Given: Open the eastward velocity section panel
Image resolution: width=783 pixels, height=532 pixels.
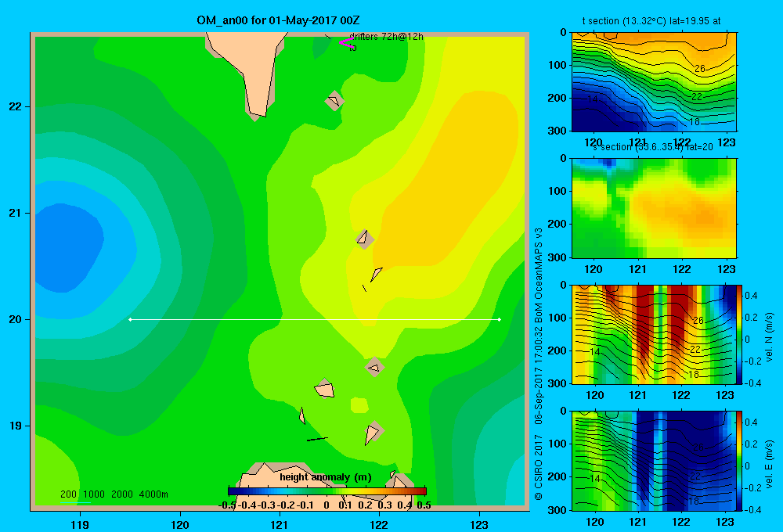Looking at the screenshot, I should pyautogui.click(x=654, y=461).
